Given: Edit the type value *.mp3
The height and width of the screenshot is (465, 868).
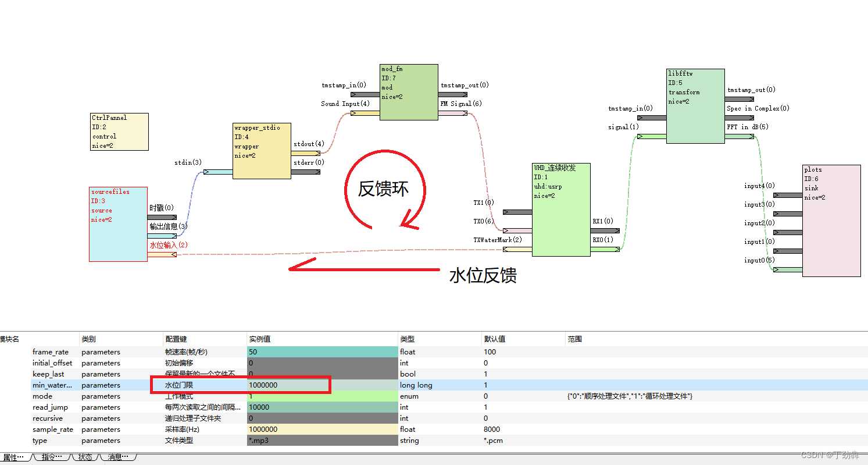Looking at the screenshot, I should coord(322,440).
